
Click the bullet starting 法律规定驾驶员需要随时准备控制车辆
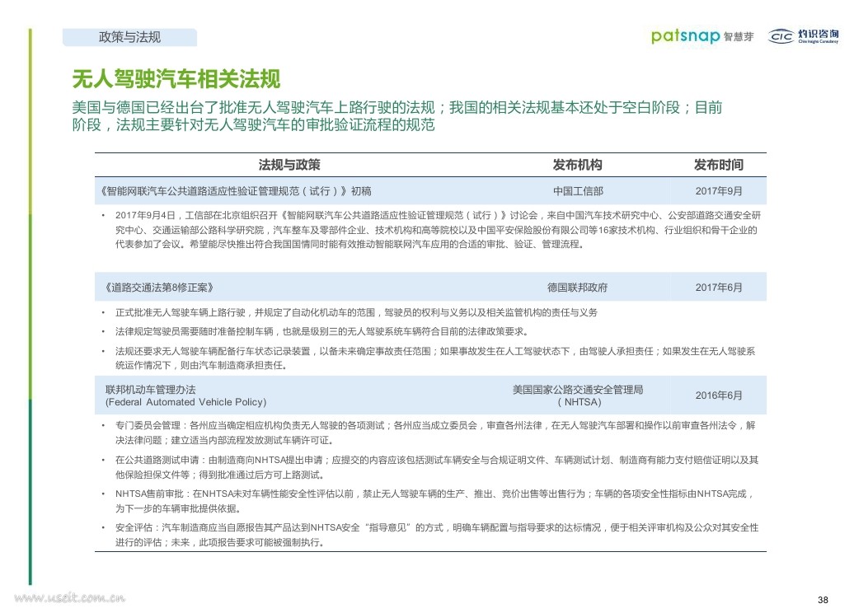pos(321,331)
